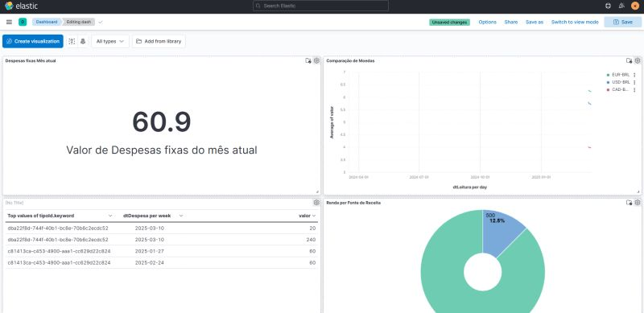
Task: Open library icon on Comparação de Moedas panel
Action: click(x=630, y=61)
